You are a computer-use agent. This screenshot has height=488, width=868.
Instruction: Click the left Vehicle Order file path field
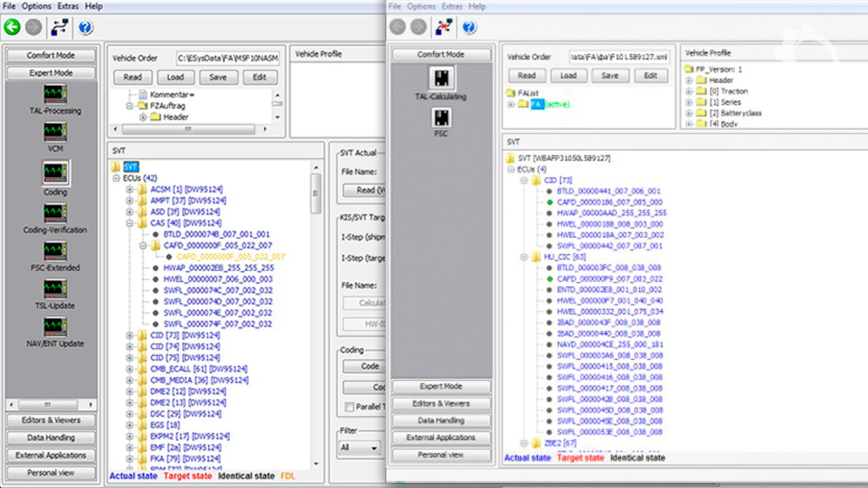[227, 58]
